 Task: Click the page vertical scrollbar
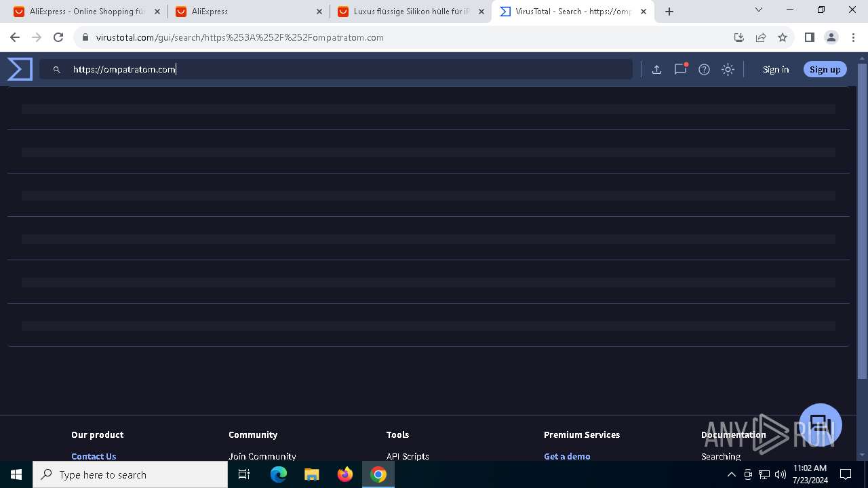click(863, 222)
